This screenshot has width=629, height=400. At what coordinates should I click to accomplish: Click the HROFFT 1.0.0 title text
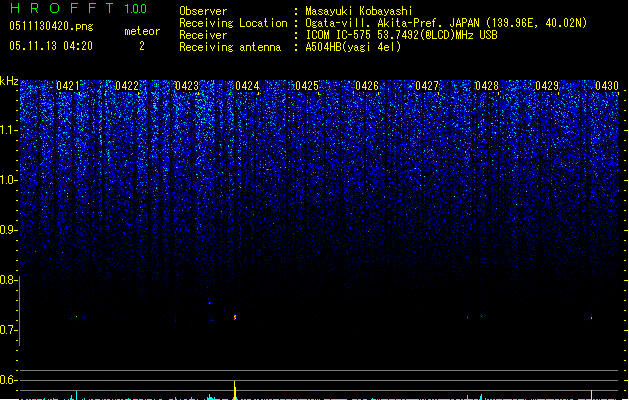point(79,8)
